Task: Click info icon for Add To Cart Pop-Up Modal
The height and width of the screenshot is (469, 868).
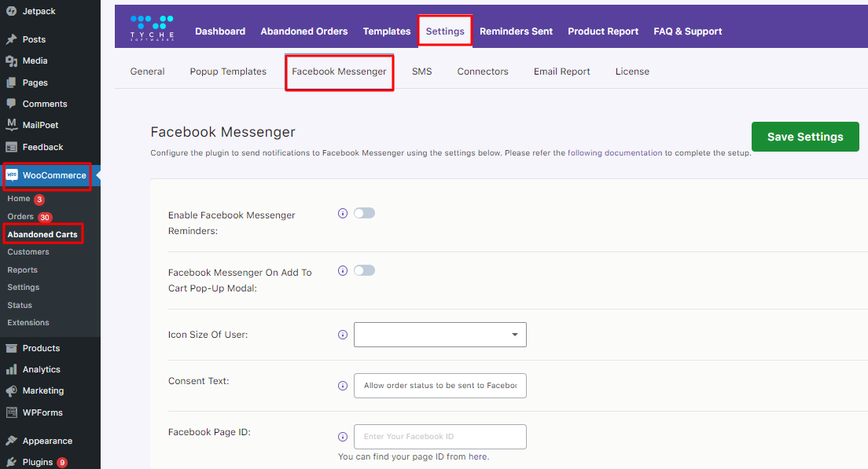Action: [343, 270]
